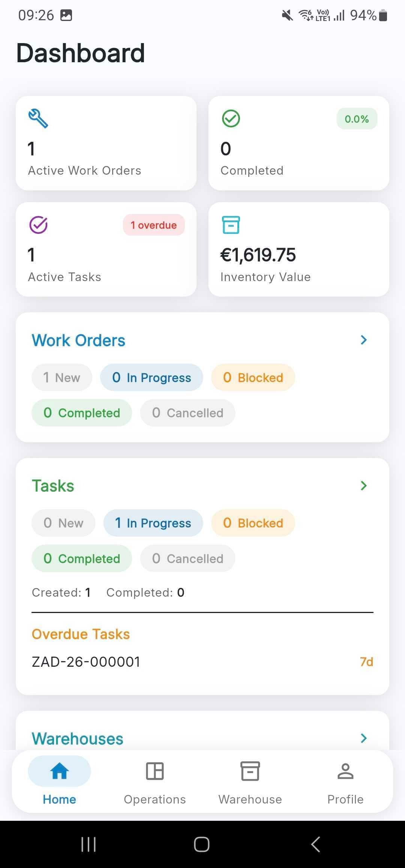405x868 pixels.
Task: Switch to the Profile tab
Action: pyautogui.click(x=345, y=780)
